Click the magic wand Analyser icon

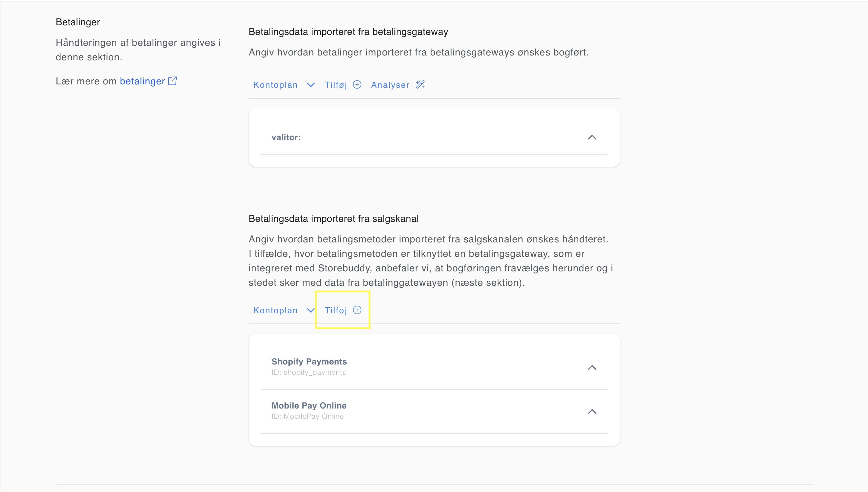point(420,84)
